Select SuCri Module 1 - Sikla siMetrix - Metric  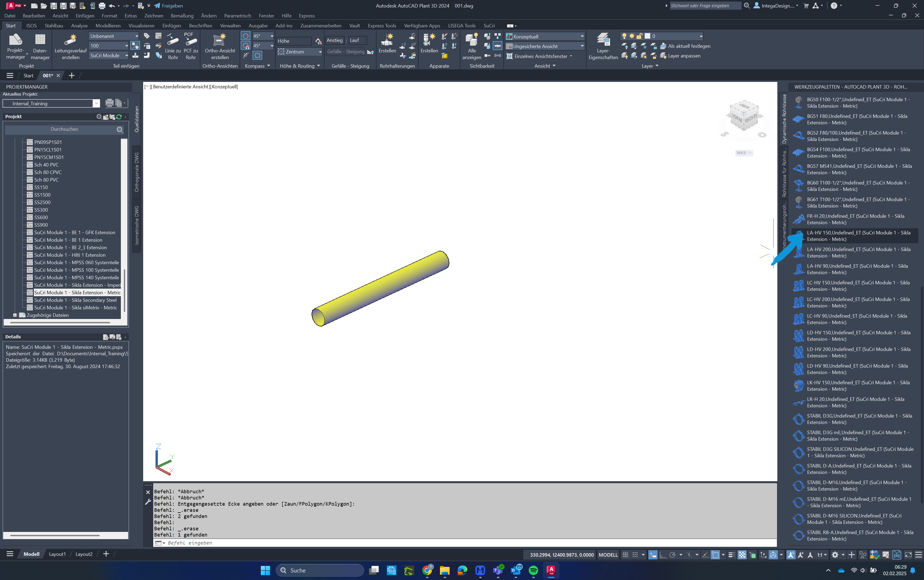[x=75, y=308]
